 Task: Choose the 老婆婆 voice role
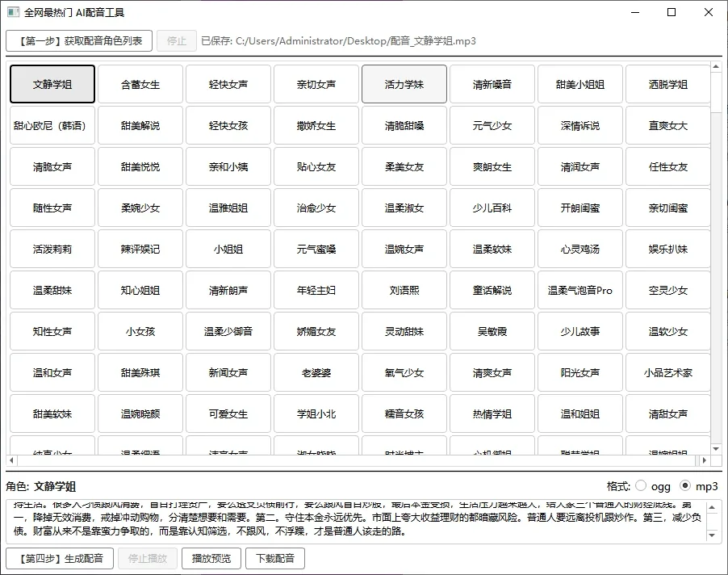(316, 372)
